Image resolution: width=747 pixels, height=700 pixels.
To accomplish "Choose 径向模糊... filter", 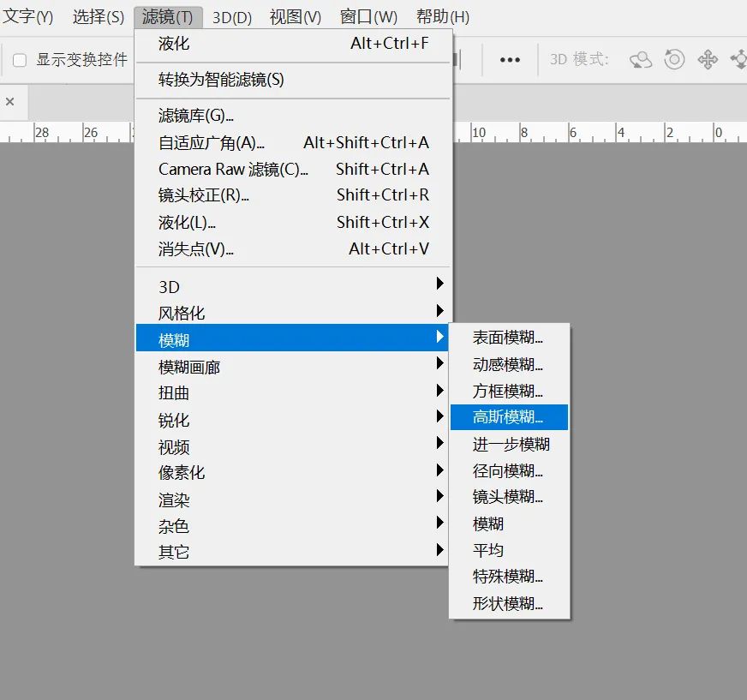I will [x=509, y=470].
